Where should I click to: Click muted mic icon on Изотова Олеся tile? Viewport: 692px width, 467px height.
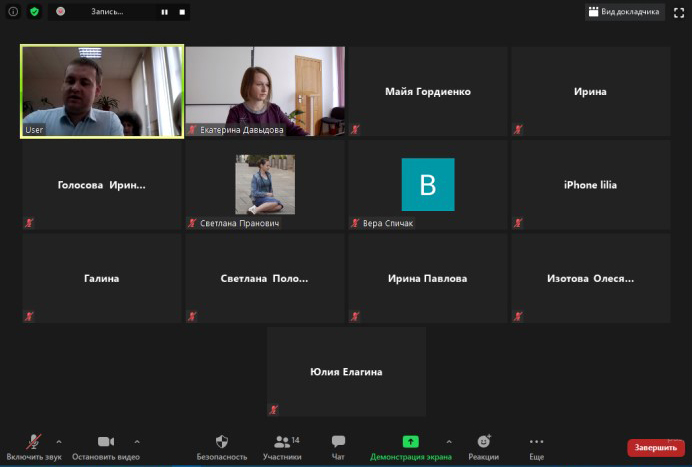point(518,316)
